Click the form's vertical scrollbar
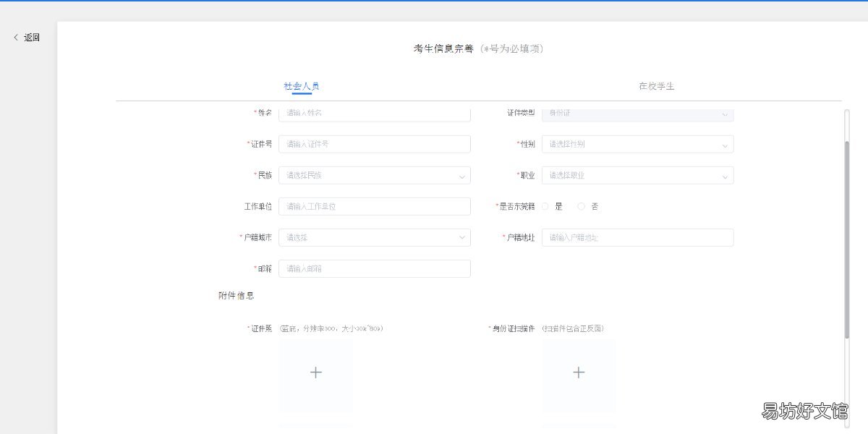Screen dimensions: 868x434 click(x=847, y=239)
